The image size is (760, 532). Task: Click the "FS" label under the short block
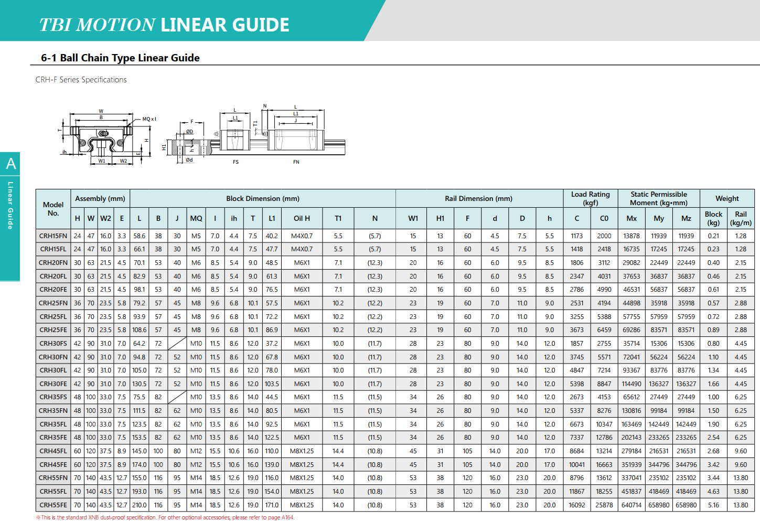(x=236, y=162)
